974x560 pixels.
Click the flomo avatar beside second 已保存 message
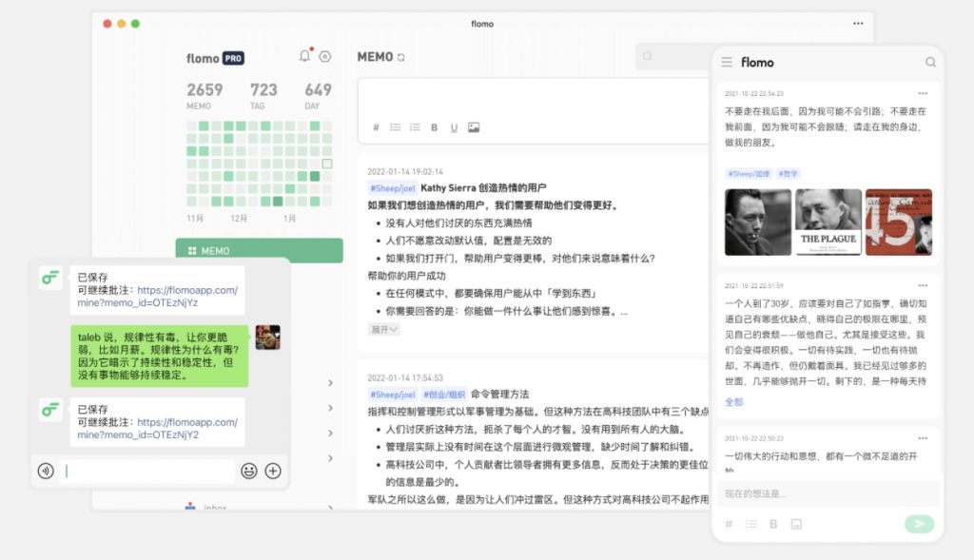point(50,410)
